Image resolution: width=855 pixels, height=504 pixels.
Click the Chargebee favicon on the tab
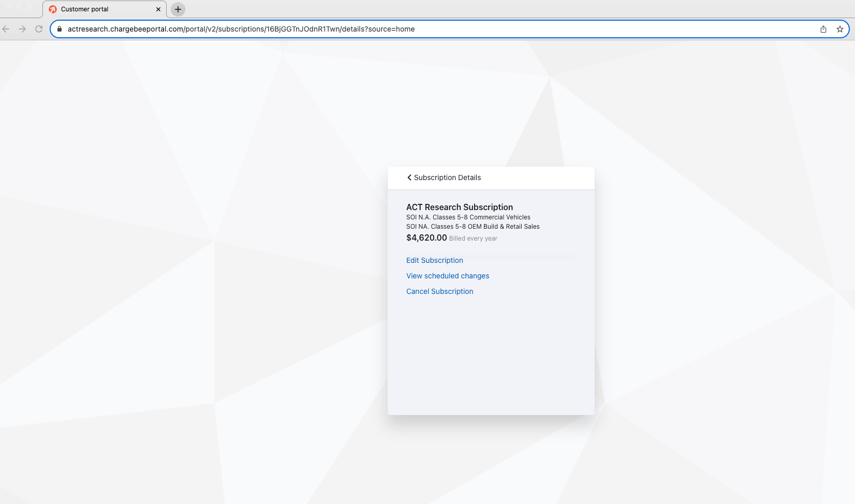(x=53, y=9)
